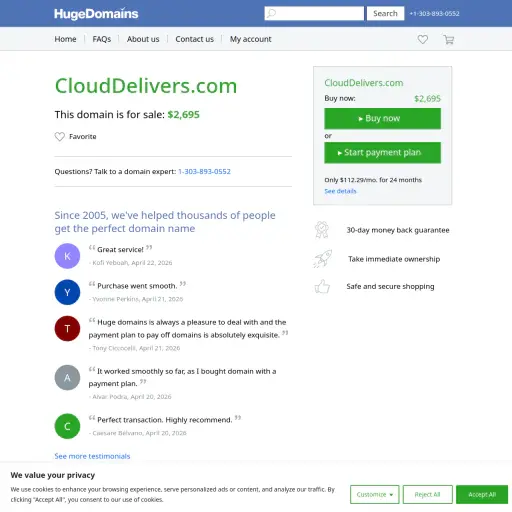512x512 pixels.
Task: Expand the Customize cookie dropdown
Action: (375, 494)
